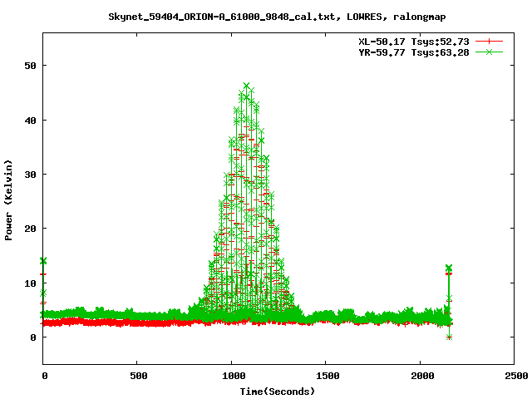Viewport: 532px width, 399px height.
Task: Click y-axis tick label 10
Action: [x=30, y=283]
